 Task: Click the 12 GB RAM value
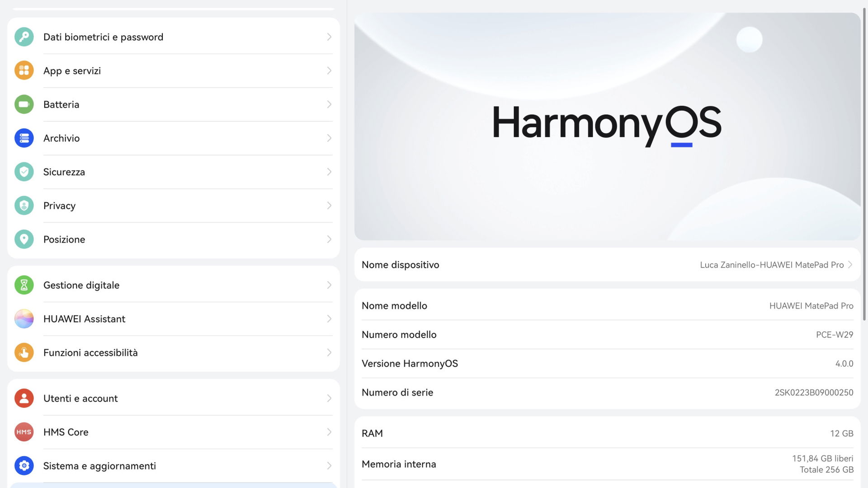tap(841, 433)
